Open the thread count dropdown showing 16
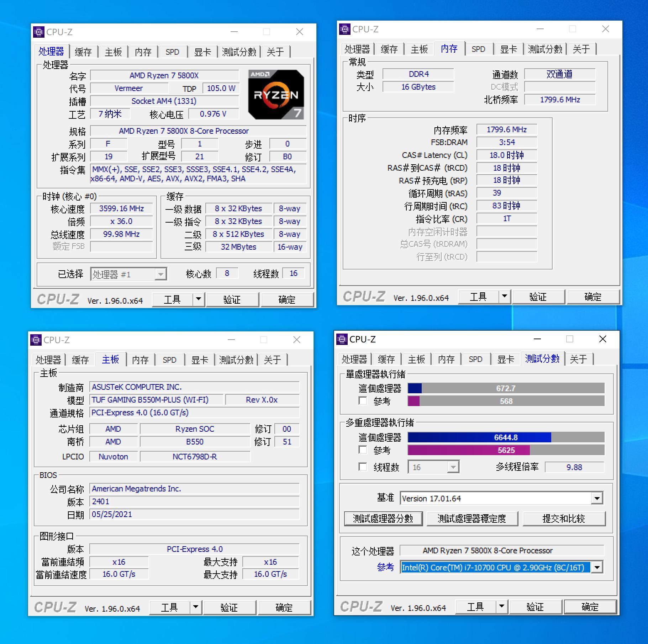This screenshot has height=644, width=648. coord(453,467)
